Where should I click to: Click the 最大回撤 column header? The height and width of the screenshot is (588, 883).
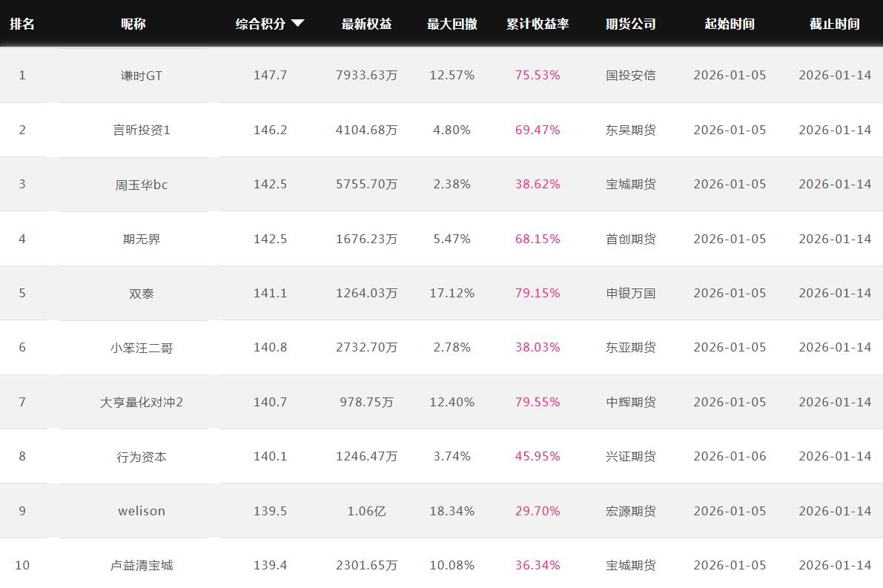click(452, 24)
